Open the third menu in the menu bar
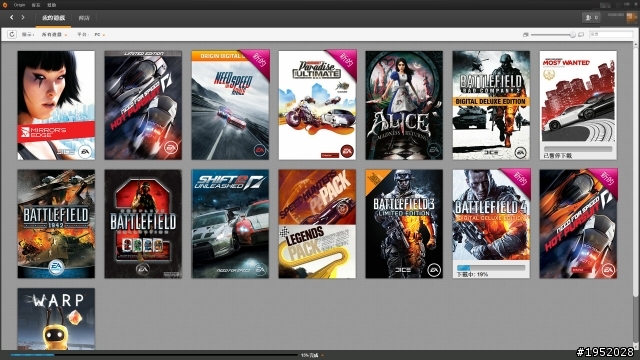Image resolution: width=640 pixels, height=360 pixels. [51, 5]
